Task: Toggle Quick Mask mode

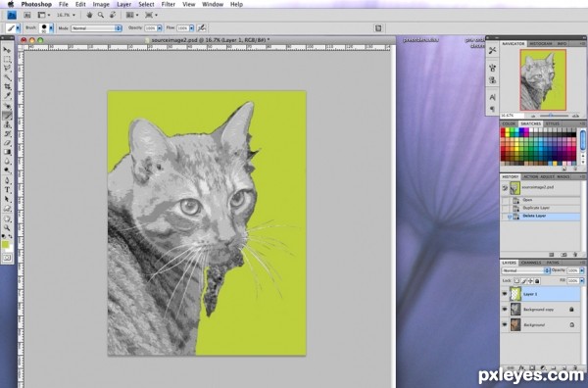Action: point(7,258)
